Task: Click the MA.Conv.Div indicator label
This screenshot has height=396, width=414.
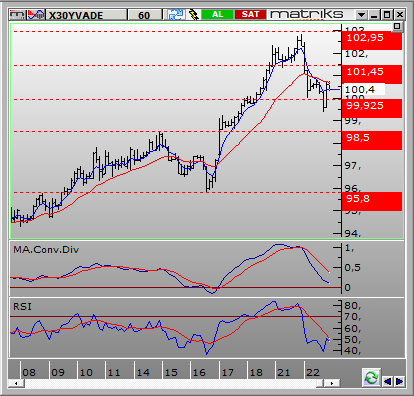Action: coord(46,250)
